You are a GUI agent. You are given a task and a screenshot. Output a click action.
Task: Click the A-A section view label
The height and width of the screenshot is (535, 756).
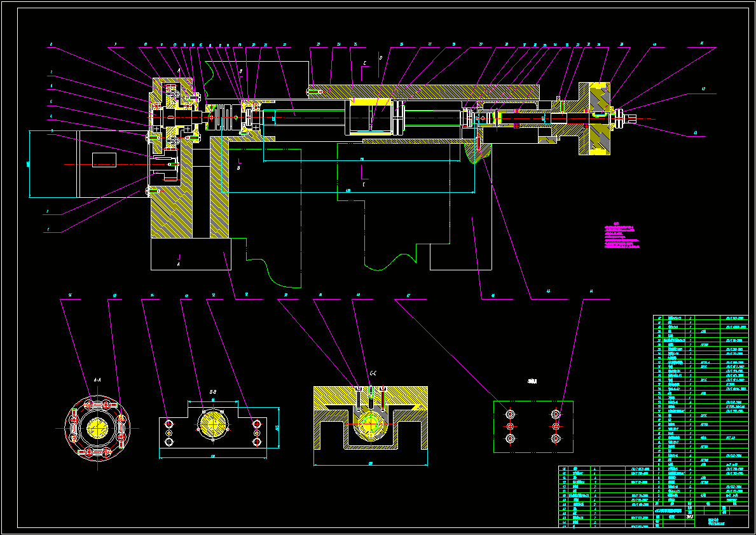[97, 380]
